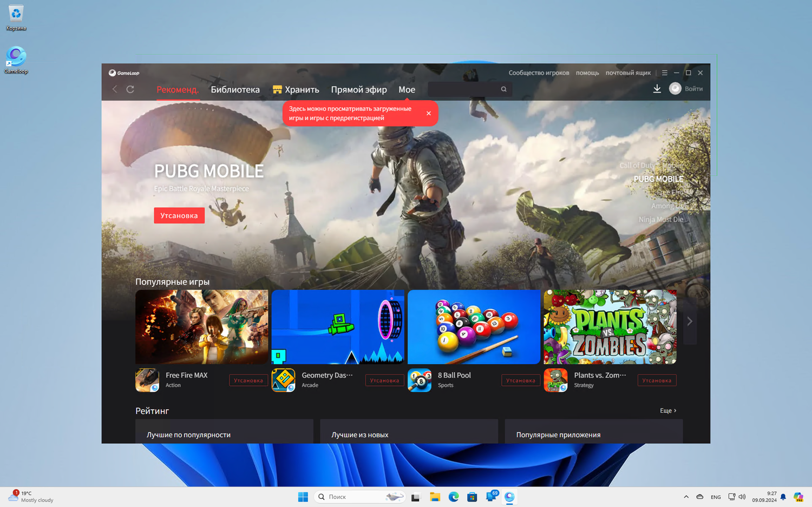Click the ENG language indicator
Image resolution: width=812 pixels, height=507 pixels.
click(x=716, y=497)
